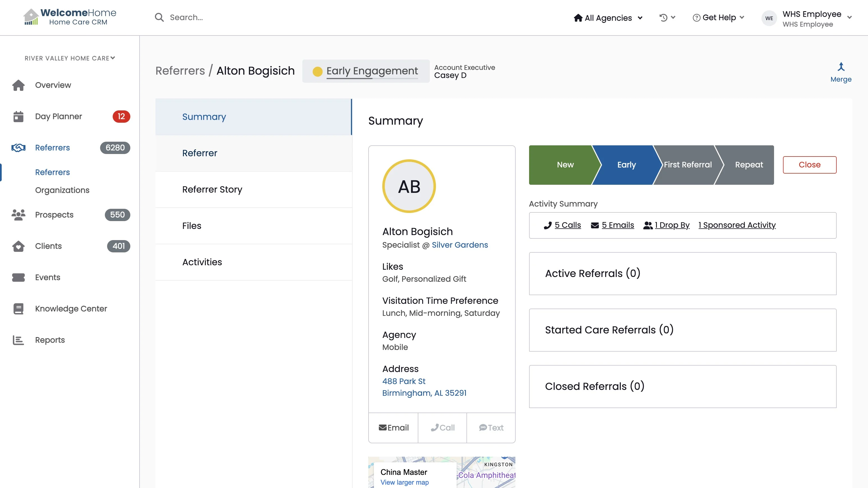Expand River Valley Home Care selector
The width and height of the screenshot is (868, 488).
click(x=70, y=58)
